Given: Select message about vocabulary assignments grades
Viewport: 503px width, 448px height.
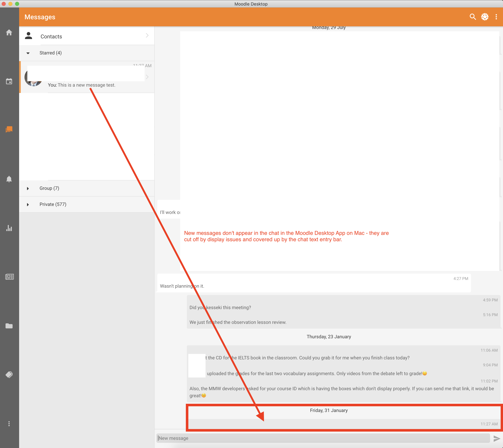Looking at the screenshot, I should [x=317, y=373].
